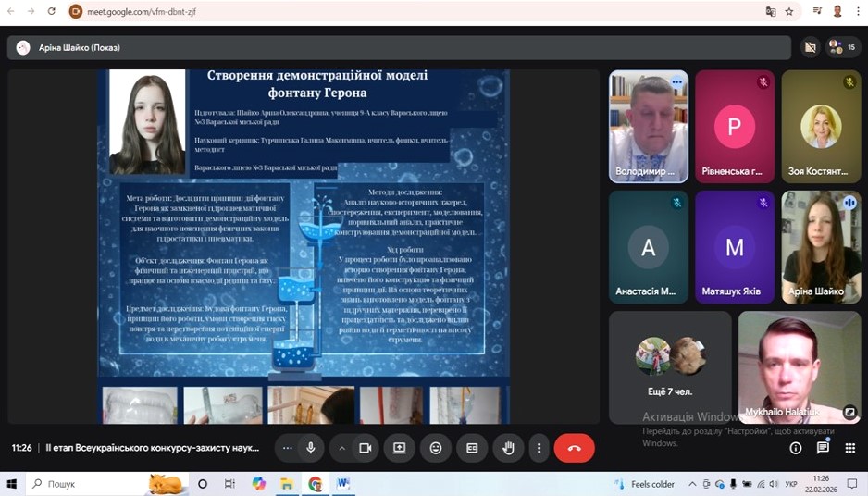The height and width of the screenshot is (496, 868).
Task: Start presenting your screen
Action: click(x=400, y=448)
